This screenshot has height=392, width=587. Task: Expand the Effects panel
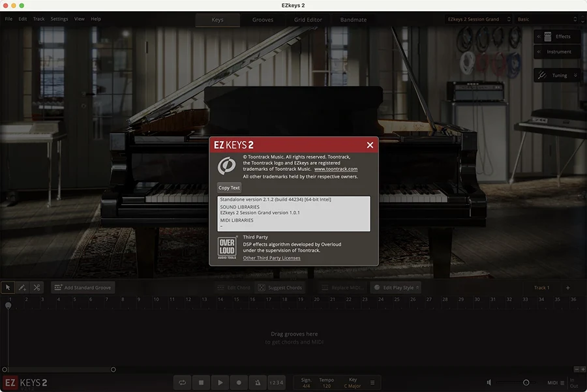click(x=558, y=37)
